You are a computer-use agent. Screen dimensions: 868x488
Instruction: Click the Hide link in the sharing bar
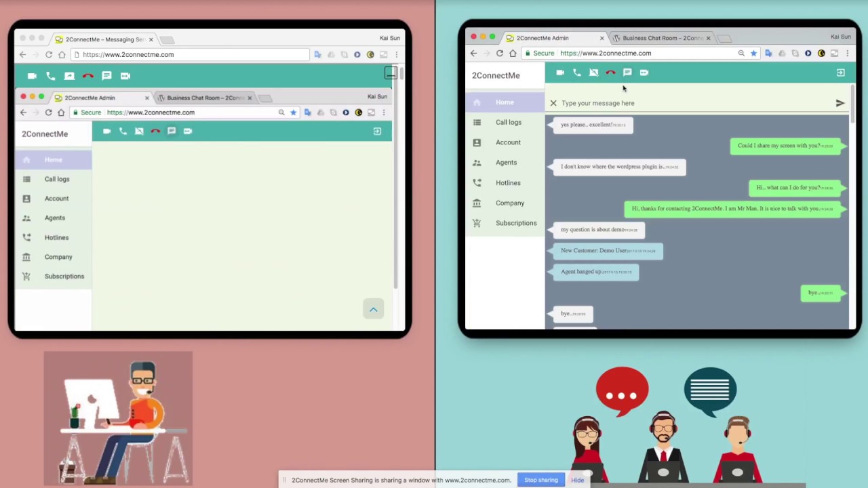click(x=577, y=480)
